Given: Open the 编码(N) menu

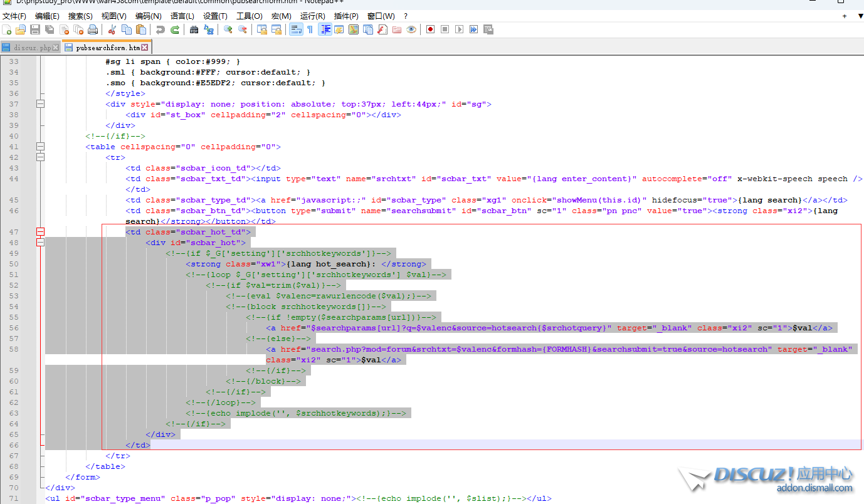Looking at the screenshot, I should 148,16.
